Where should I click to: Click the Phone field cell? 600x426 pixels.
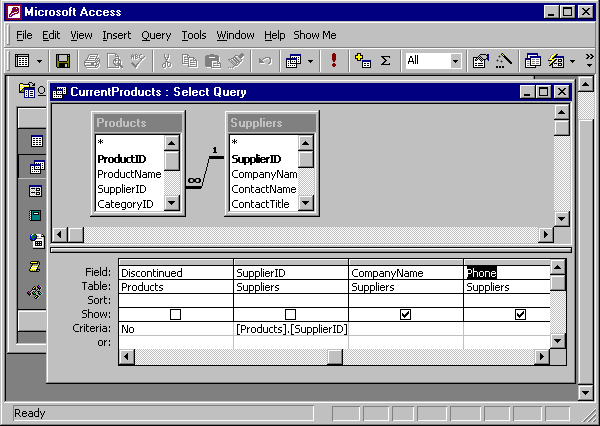tap(507, 273)
